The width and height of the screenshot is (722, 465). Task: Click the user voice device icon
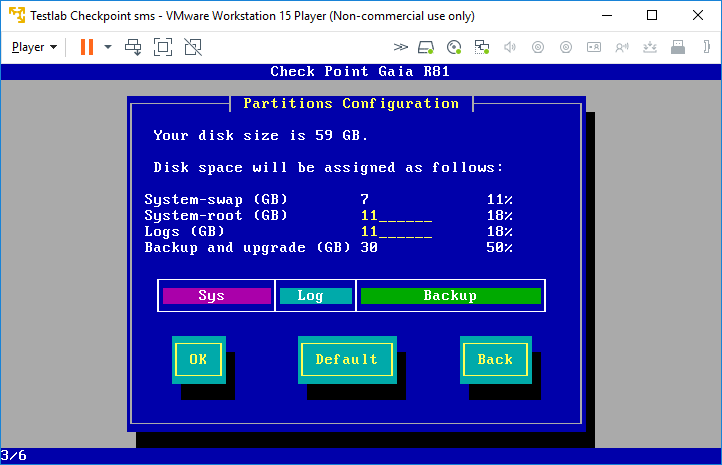[622, 47]
